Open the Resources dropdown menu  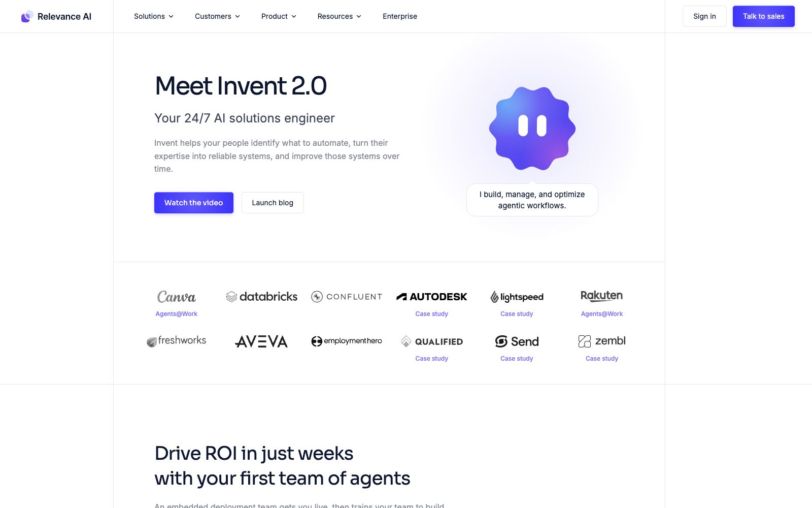pyautogui.click(x=340, y=16)
